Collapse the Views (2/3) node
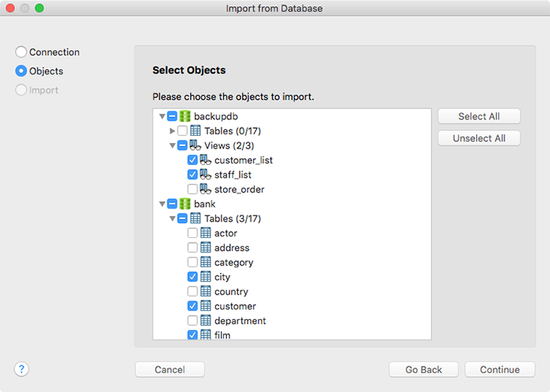This screenshot has width=550, height=392. coord(172,145)
